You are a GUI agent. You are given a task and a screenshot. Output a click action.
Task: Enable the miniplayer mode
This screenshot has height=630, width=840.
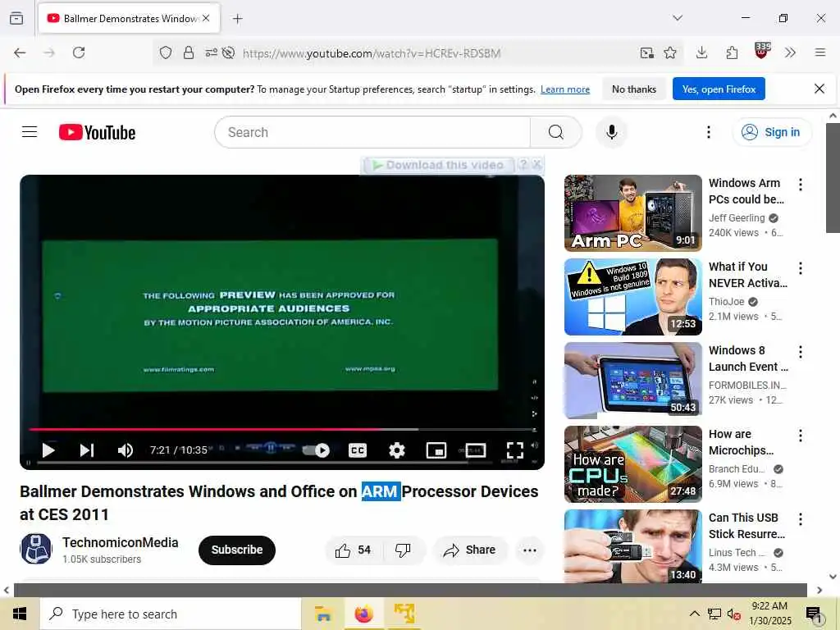click(436, 450)
